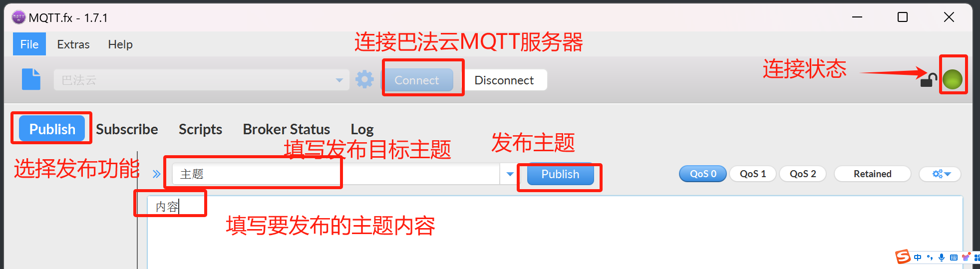980x269 pixels.
Task: Open the publish options gears dropdown
Action: click(941, 174)
